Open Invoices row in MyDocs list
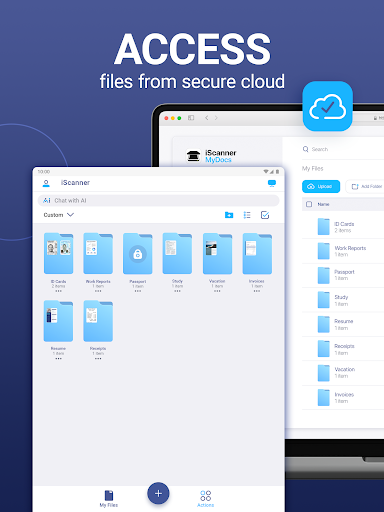Image resolution: width=384 pixels, height=512 pixels. [343, 398]
